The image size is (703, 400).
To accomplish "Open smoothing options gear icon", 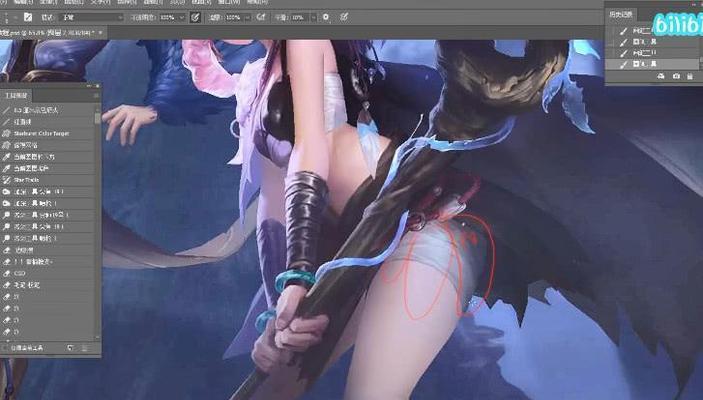I will (325, 18).
